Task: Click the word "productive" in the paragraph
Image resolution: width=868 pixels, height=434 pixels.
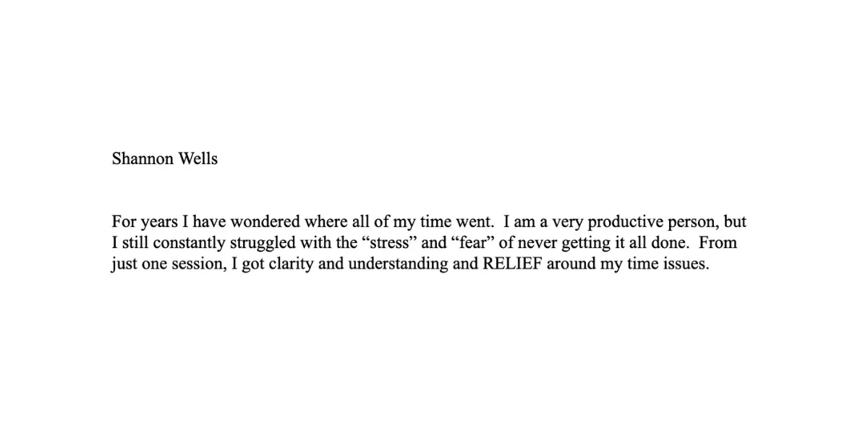Action: click(x=619, y=221)
